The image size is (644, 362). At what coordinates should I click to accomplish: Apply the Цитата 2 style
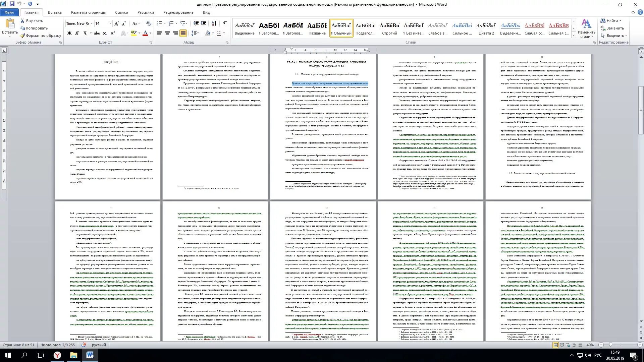pos(486,28)
